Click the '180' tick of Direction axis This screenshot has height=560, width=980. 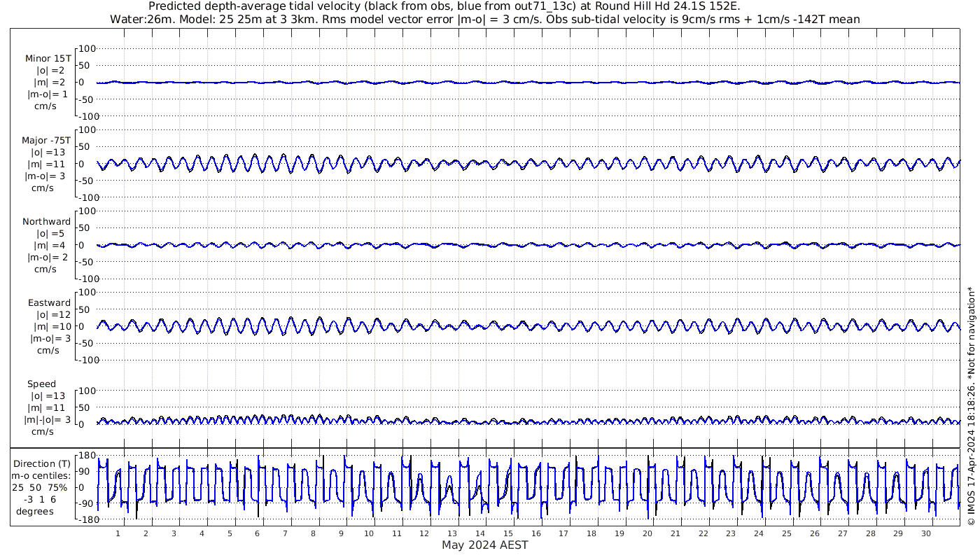(x=86, y=456)
